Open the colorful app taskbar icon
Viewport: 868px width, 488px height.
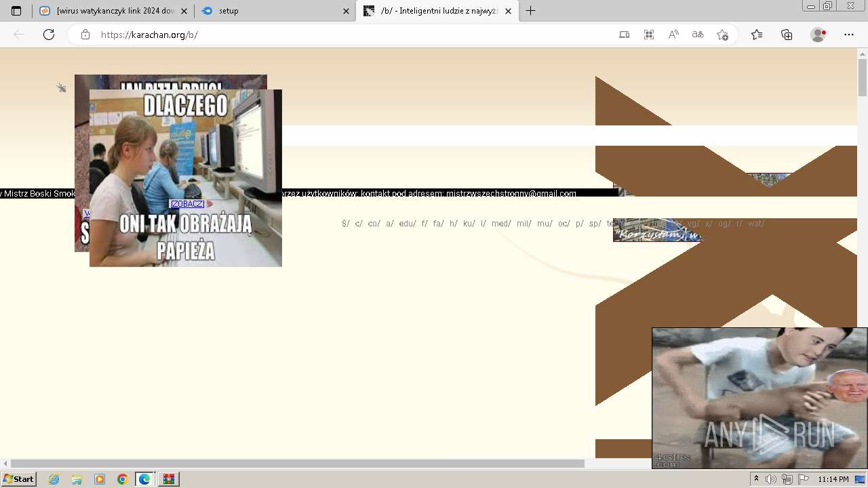[x=169, y=479]
